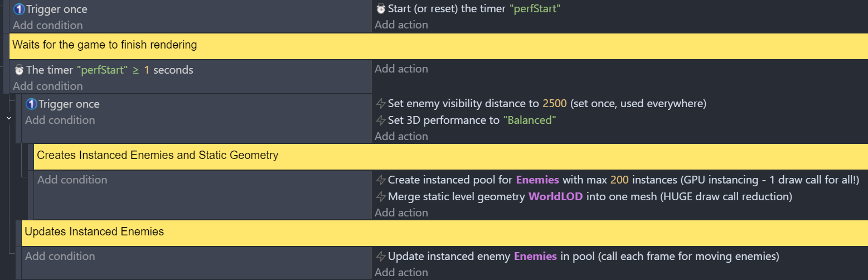Click the lightning icon beside Update instanced enemy
Screen dimensions: 868x280
[x=381, y=257]
